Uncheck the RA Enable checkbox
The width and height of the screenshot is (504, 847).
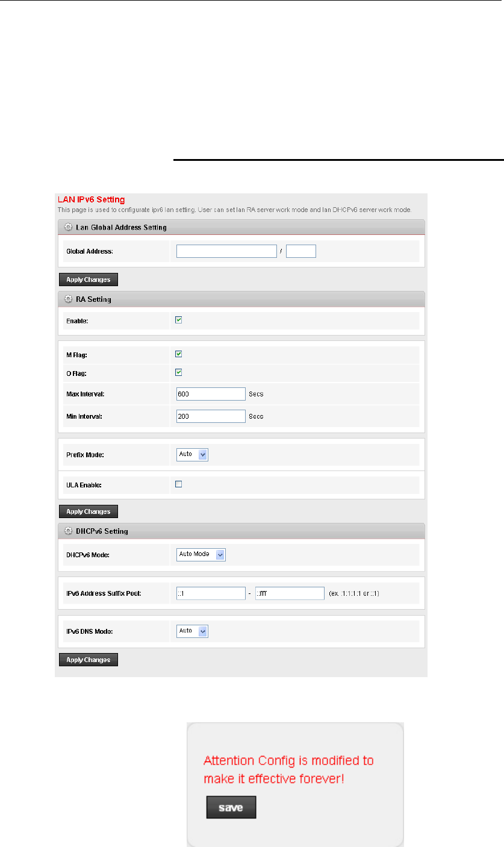[x=178, y=320]
